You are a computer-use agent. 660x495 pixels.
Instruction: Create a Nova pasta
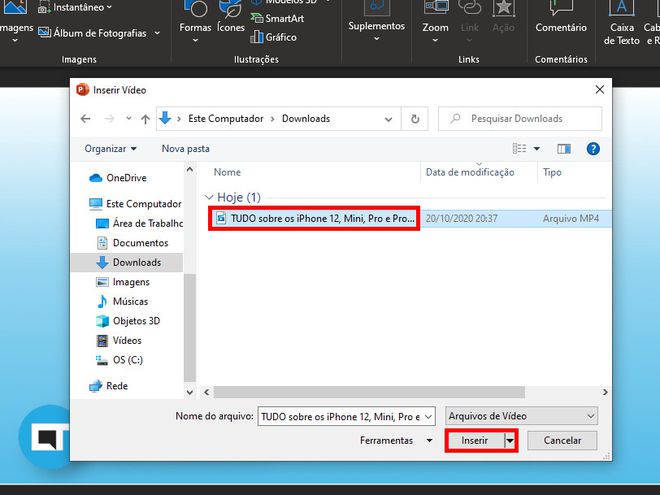tap(185, 149)
